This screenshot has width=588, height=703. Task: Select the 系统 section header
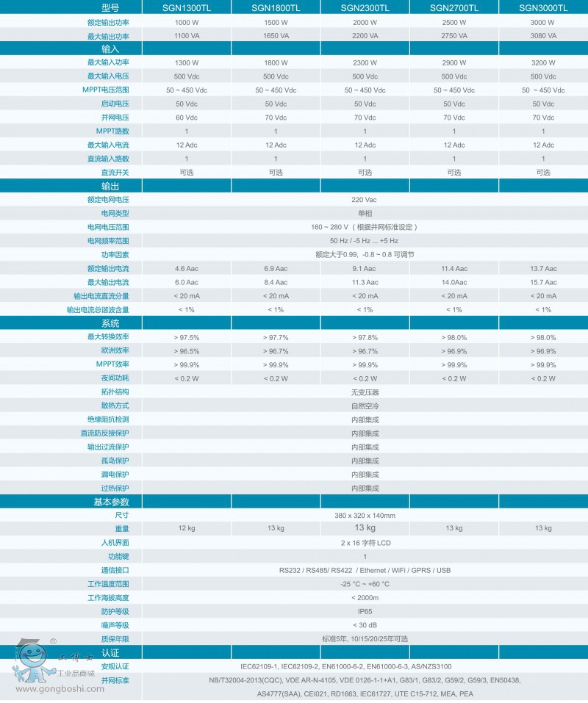(110, 323)
